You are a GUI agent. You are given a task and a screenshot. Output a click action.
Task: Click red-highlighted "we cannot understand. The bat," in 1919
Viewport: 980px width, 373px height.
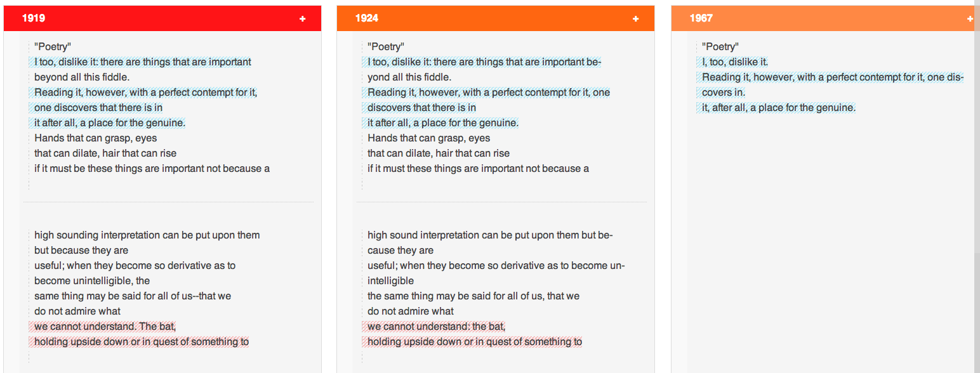tap(105, 327)
